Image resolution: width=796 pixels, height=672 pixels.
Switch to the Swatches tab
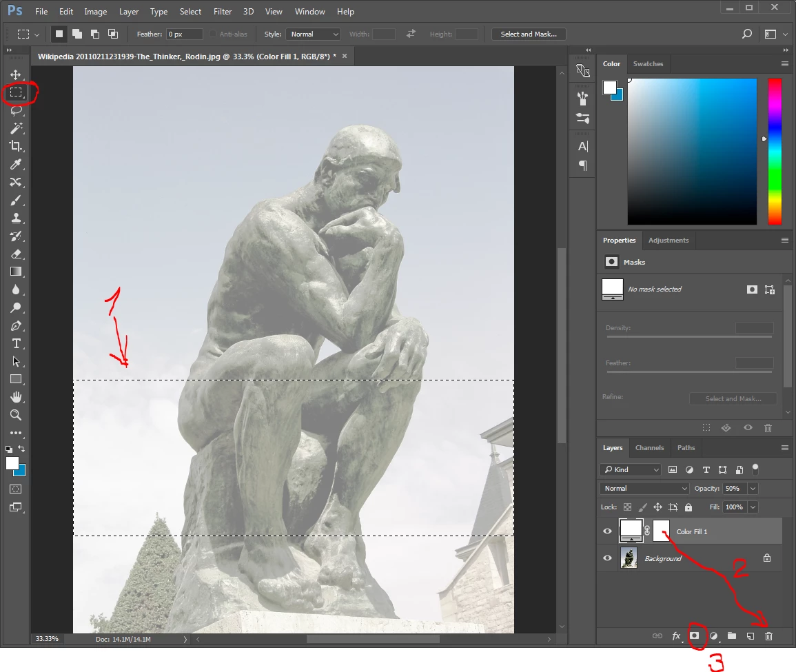point(648,64)
